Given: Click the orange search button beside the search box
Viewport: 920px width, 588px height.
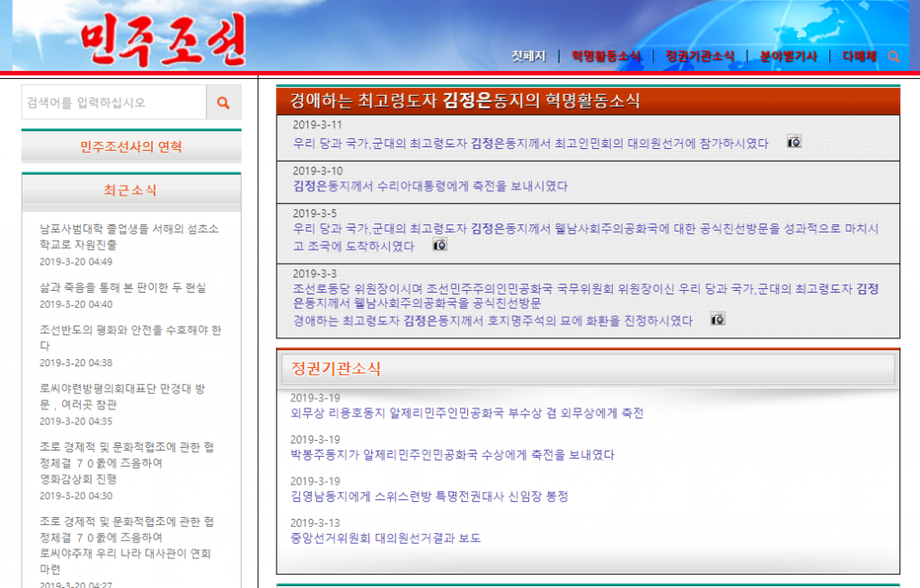Looking at the screenshot, I should point(223,102).
